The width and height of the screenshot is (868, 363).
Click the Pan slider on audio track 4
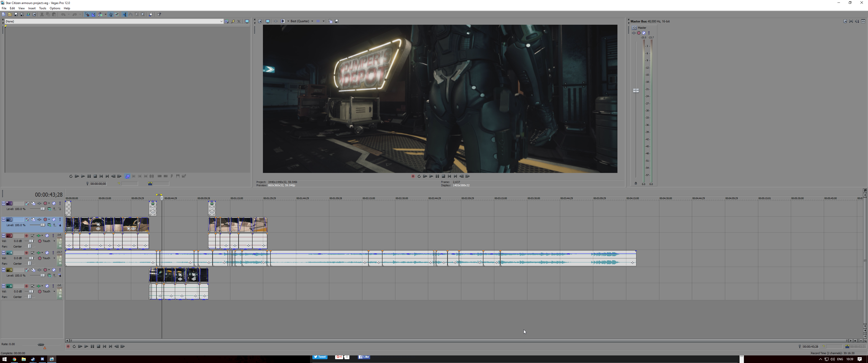tap(29, 263)
